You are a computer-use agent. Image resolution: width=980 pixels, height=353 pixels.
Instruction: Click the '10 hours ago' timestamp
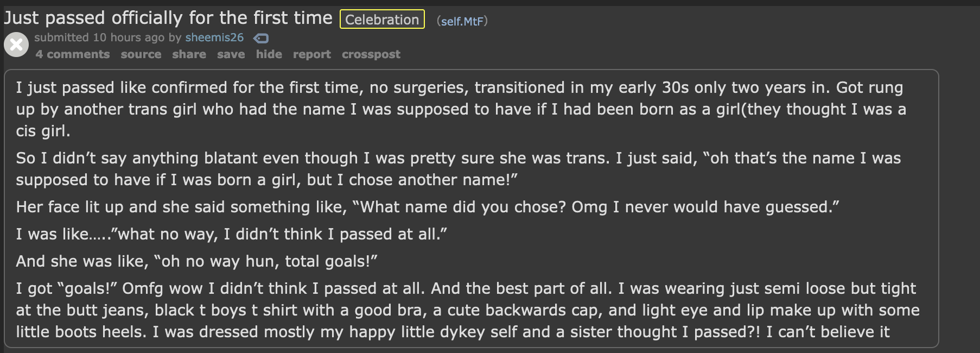pyautogui.click(x=129, y=37)
